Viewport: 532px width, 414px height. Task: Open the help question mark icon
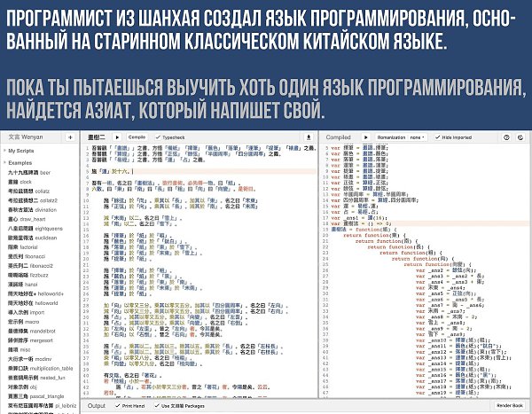click(505, 137)
